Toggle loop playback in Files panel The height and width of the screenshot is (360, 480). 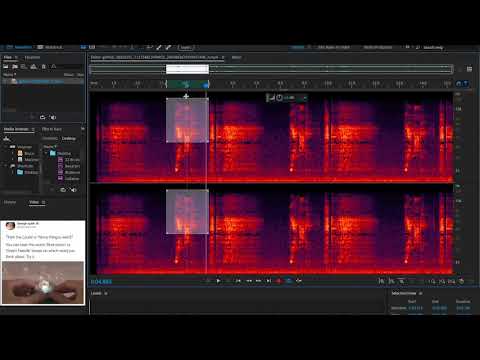[42, 117]
